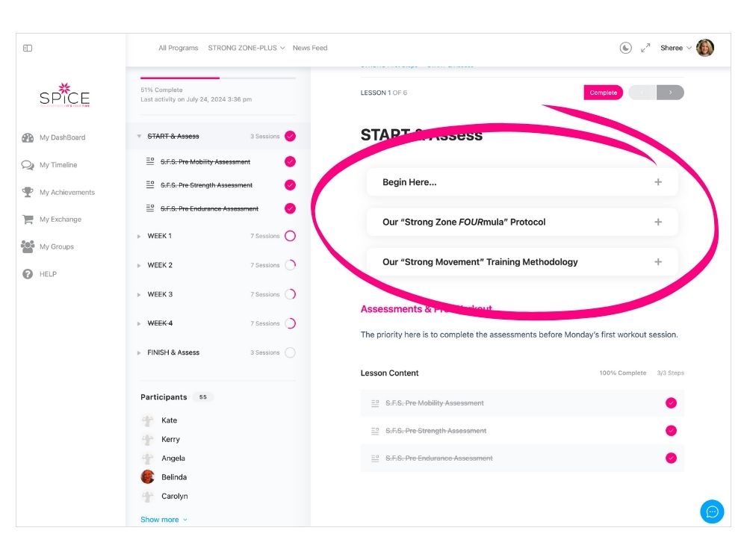
Task: Toggle WEEK 1 completion circle
Action: pos(290,236)
